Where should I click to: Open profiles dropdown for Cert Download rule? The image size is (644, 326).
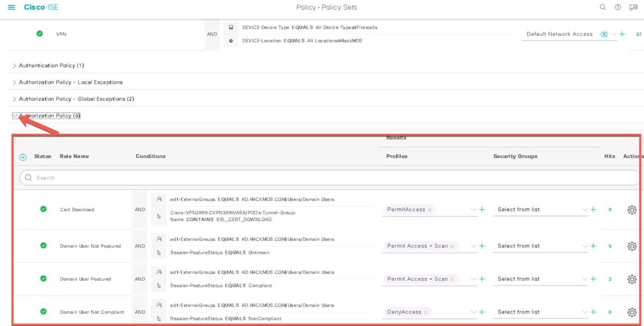click(473, 210)
